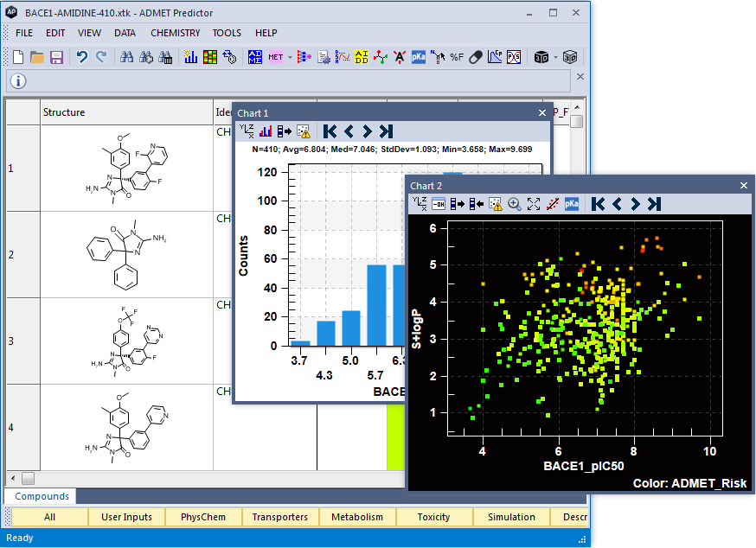The image size is (756, 548).
Task: Click the fit-to-window arrows icon in Chart 2
Action: click(x=533, y=204)
